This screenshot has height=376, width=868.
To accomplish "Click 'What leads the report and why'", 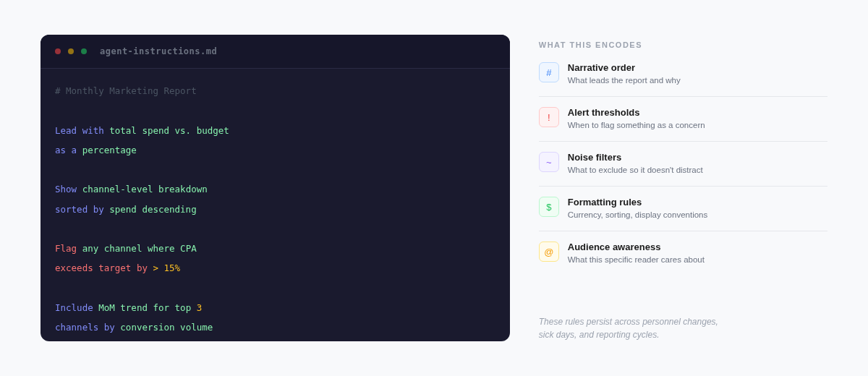I will tap(624, 80).
